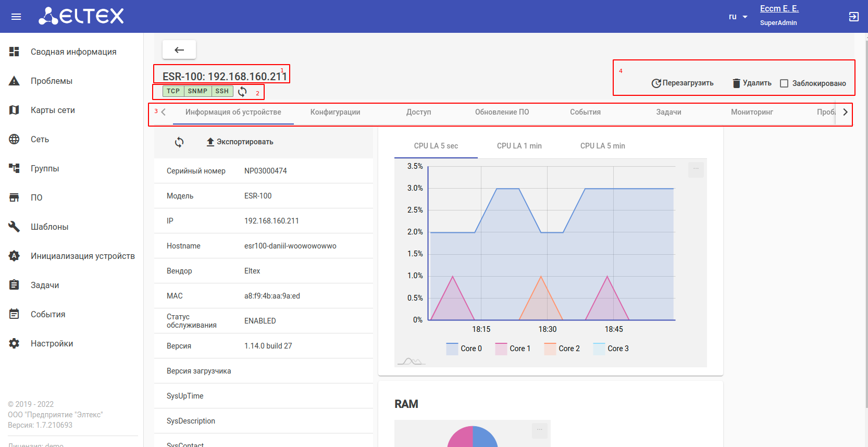Open the Доступ tab
The image size is (868, 447).
pyautogui.click(x=419, y=112)
